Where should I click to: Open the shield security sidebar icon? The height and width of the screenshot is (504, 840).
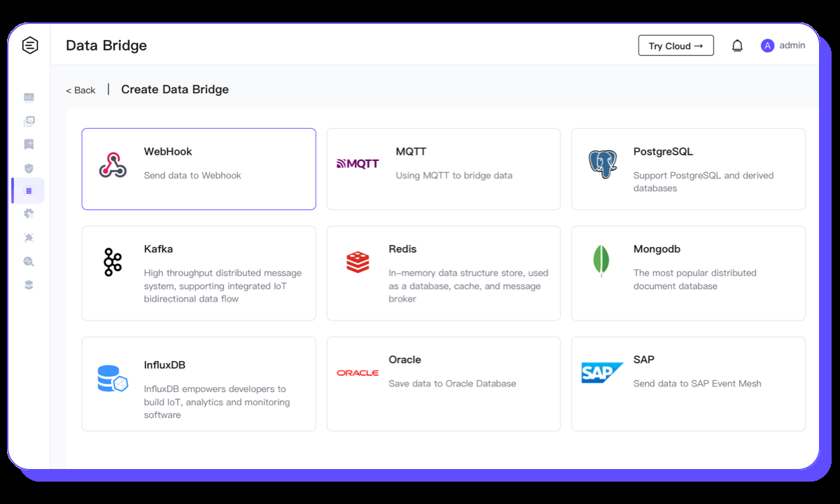(x=29, y=168)
